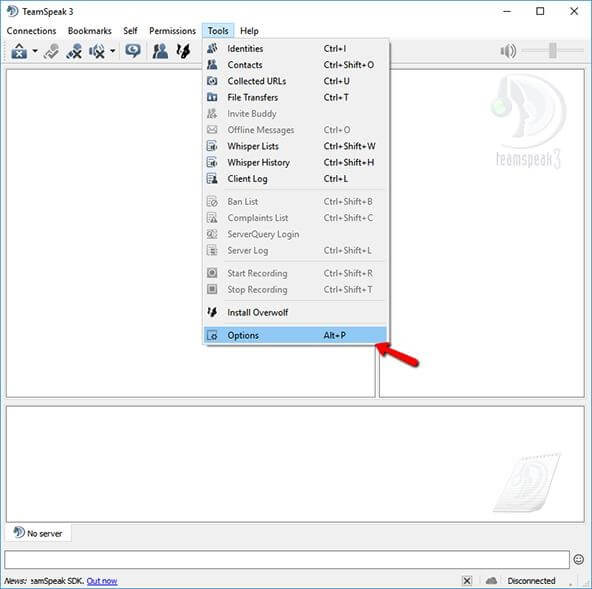Open the Self menu
Screen dimensions: 592x589
[x=130, y=31]
